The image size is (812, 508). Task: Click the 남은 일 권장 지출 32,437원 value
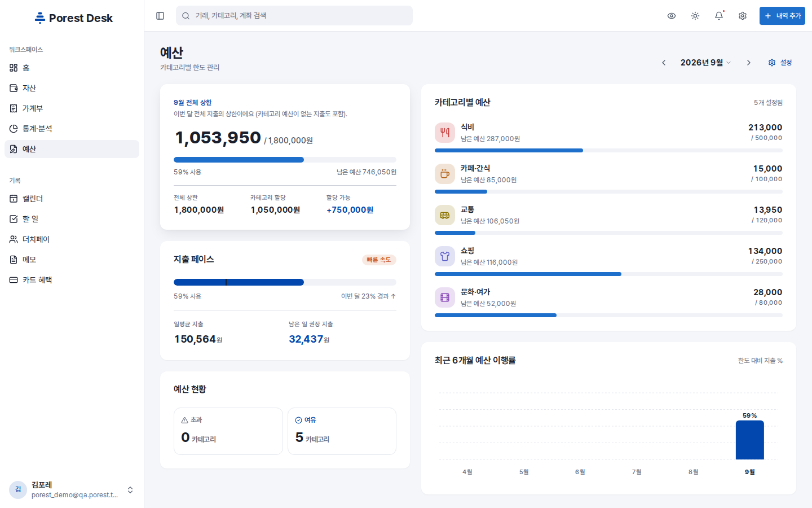click(309, 339)
